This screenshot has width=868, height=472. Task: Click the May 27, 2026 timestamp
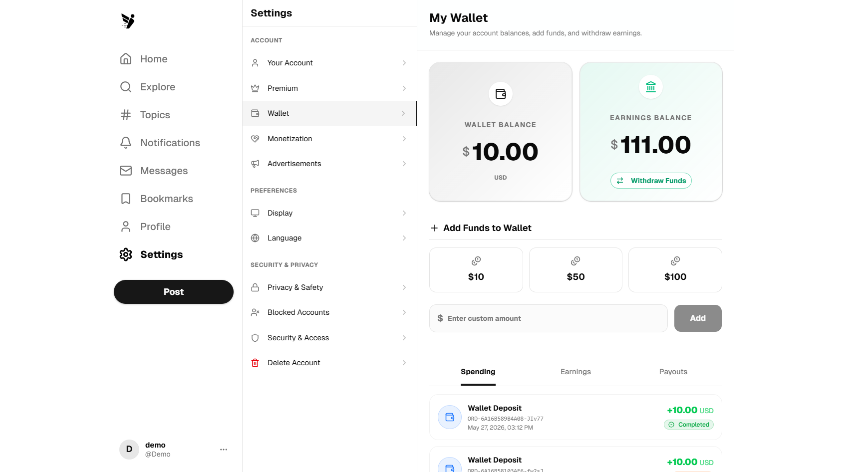pos(500,428)
